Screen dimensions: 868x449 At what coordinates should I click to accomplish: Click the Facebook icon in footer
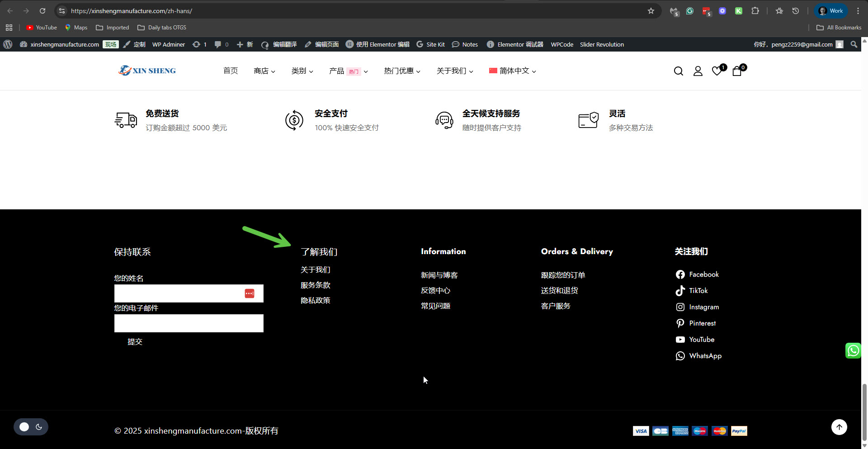[680, 274]
